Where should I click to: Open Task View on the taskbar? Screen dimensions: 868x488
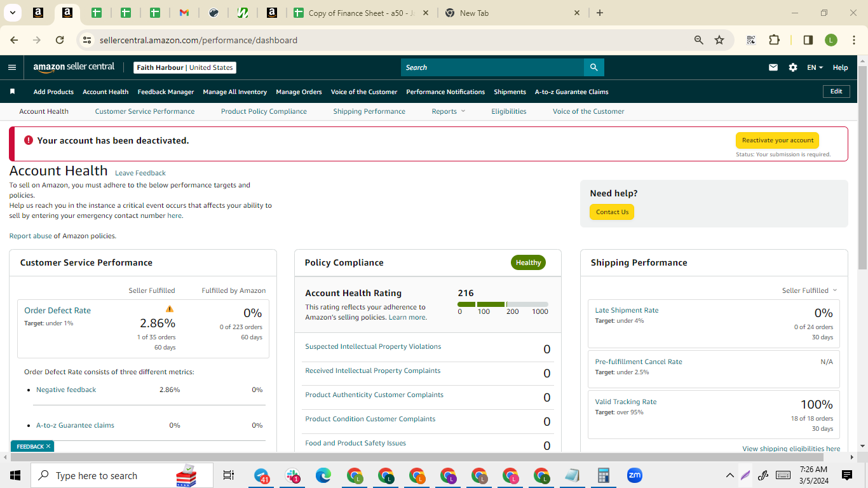point(229,475)
